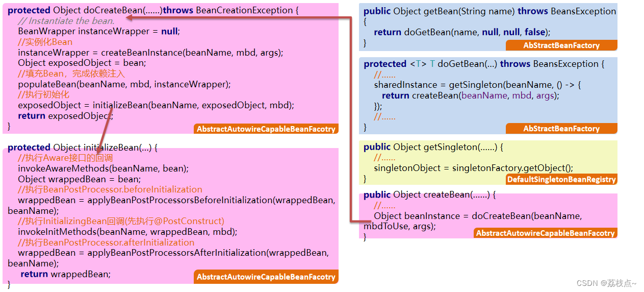Click '//执行BeanPostProcessor.beforeInitialization' comment
The width and height of the screenshot is (644, 292).
(x=110, y=189)
